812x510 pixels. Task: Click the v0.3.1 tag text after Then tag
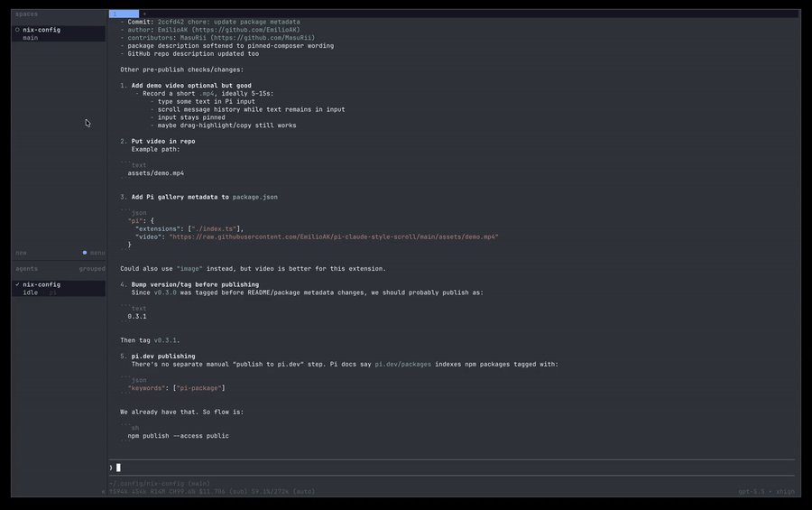point(165,340)
